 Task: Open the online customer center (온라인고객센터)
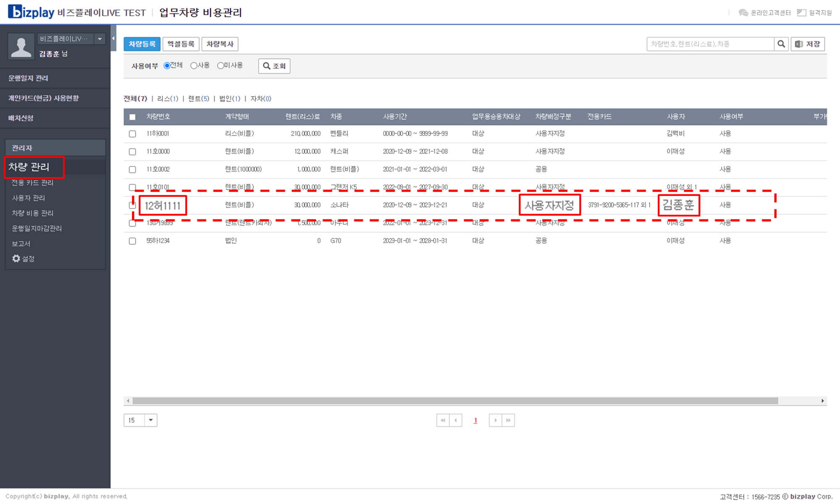pos(765,13)
